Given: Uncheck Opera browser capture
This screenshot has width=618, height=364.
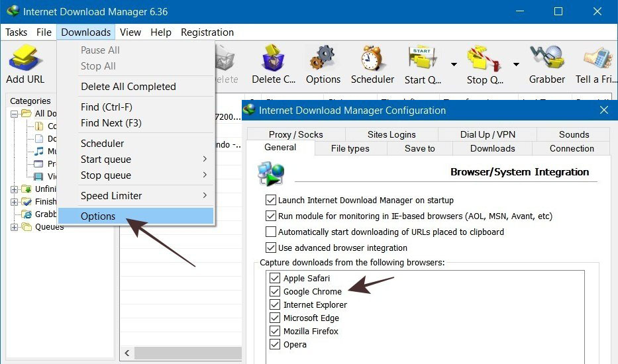Looking at the screenshot, I should 275,344.
